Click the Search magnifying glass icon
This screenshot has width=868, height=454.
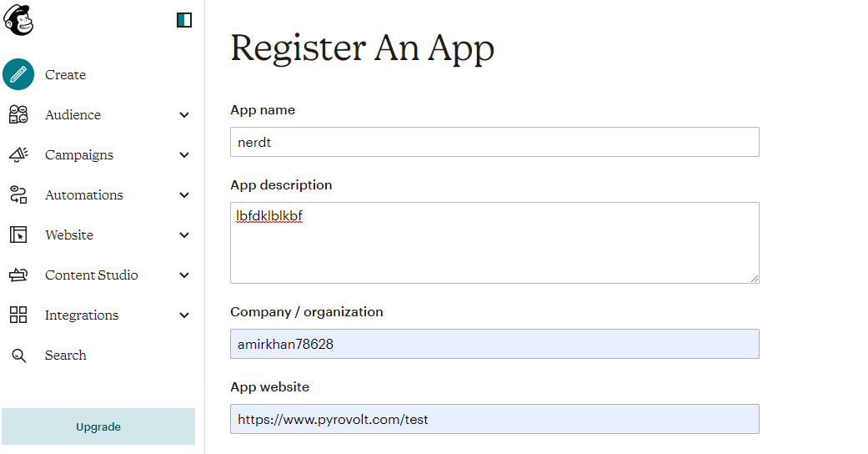[18, 356]
